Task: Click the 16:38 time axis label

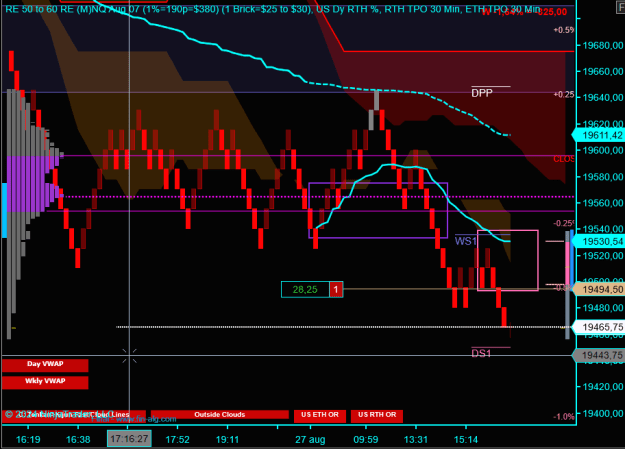Action: coord(78,439)
